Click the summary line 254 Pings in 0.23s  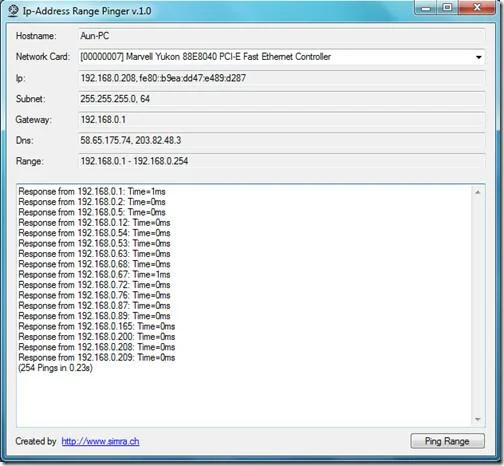click(x=55, y=368)
